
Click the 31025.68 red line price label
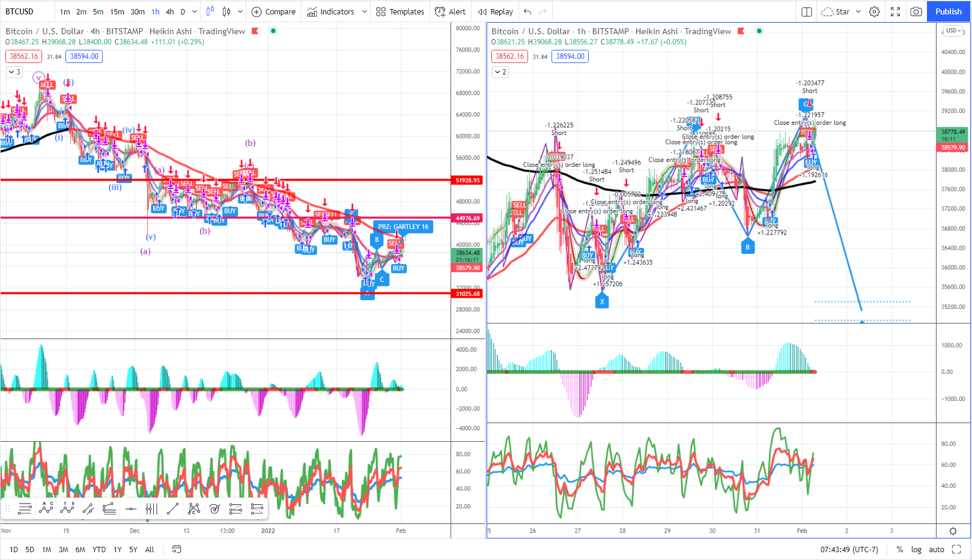pyautogui.click(x=468, y=294)
